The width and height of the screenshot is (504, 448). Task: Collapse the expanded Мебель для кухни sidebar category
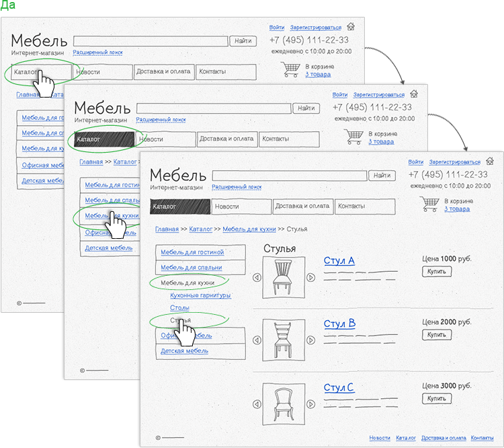tap(187, 283)
